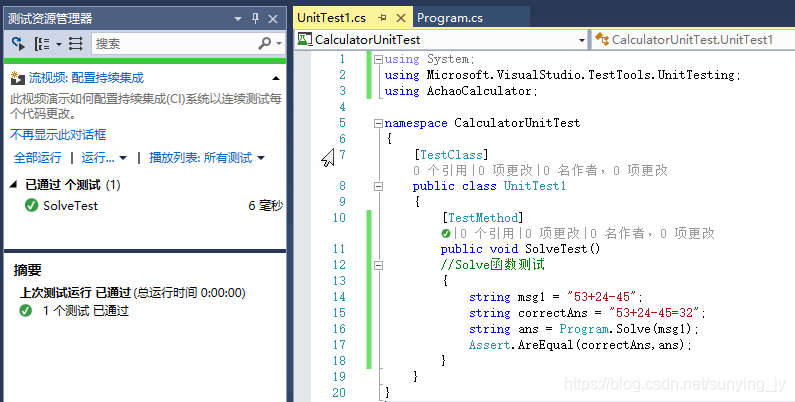The image size is (795, 402).
Task: Click the class icon in type navigation bar
Action: [x=602, y=39]
